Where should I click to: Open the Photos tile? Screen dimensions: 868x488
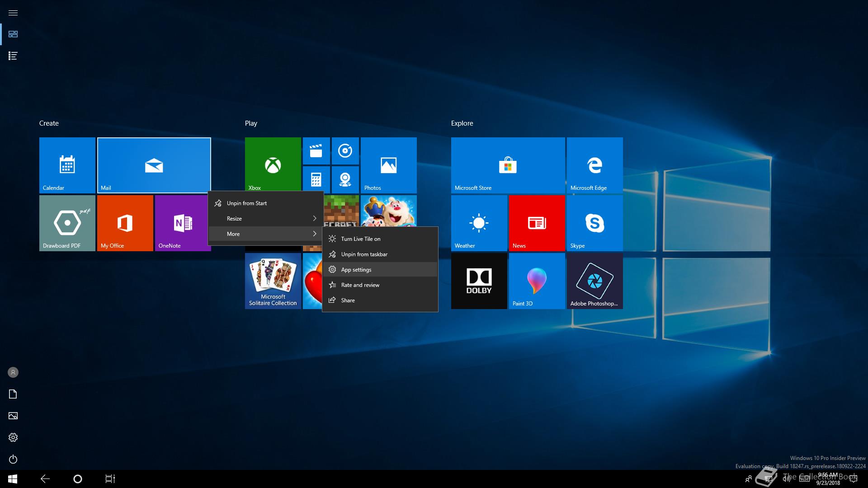coord(389,165)
